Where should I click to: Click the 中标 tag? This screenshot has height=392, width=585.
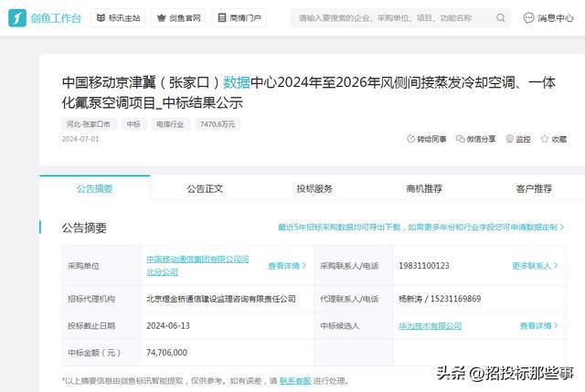coord(133,124)
